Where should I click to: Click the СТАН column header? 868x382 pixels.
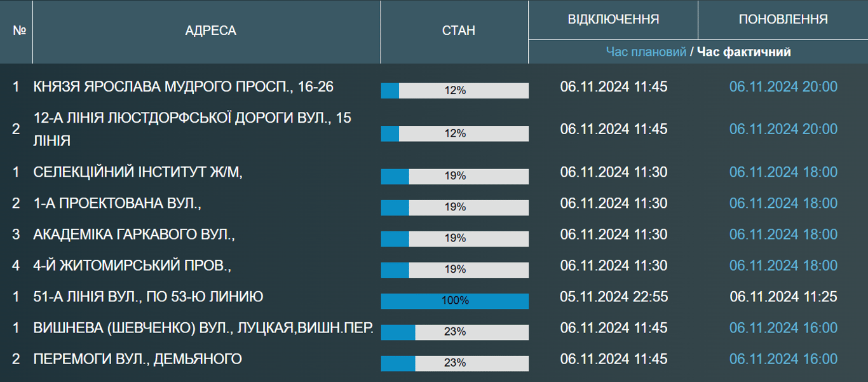click(458, 31)
